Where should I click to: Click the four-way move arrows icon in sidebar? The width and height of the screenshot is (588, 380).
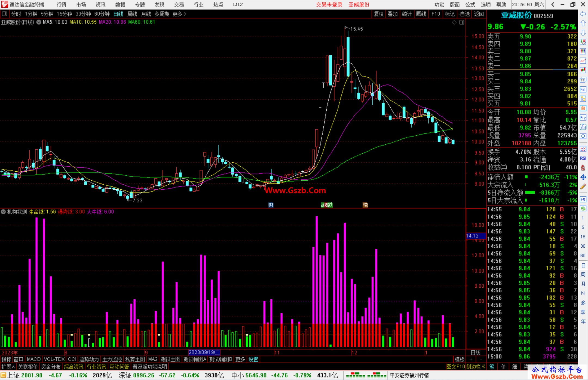583,177
